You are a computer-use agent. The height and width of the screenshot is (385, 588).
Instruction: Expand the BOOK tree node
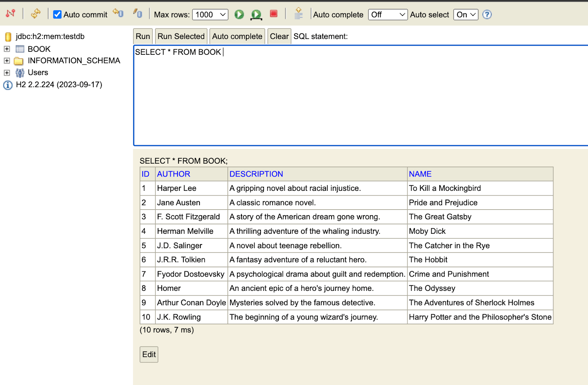(x=7, y=49)
